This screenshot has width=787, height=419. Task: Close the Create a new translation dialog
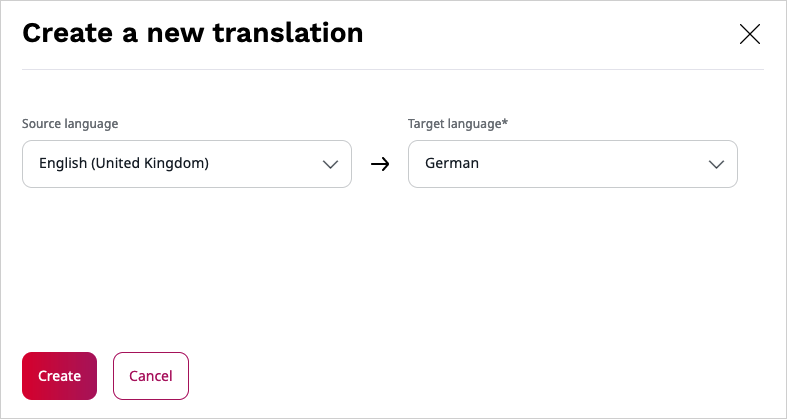(749, 34)
